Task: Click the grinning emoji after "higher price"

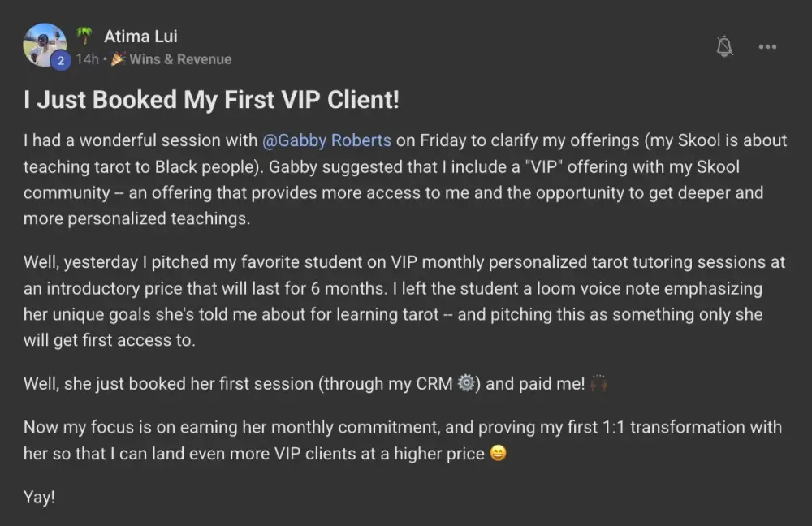Action: click(498, 454)
